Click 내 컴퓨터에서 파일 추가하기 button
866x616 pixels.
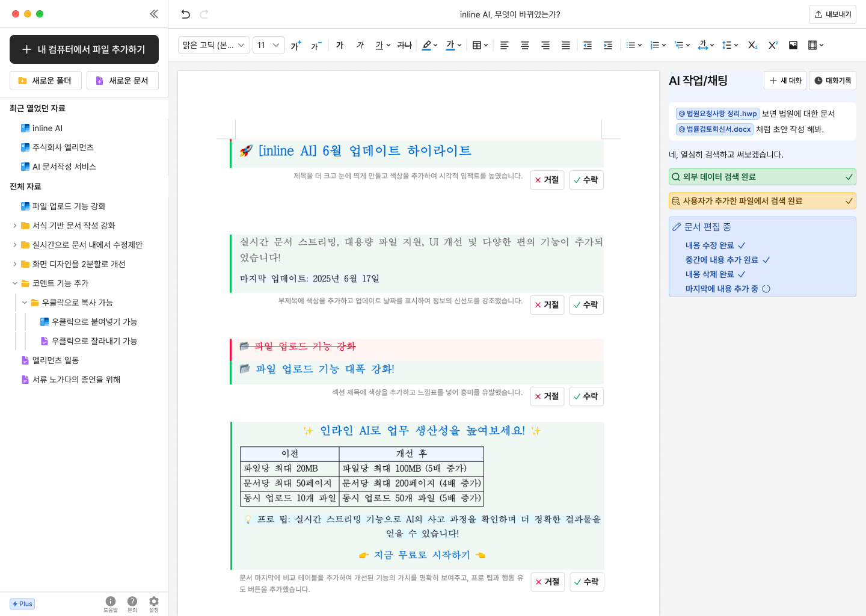[x=84, y=49]
